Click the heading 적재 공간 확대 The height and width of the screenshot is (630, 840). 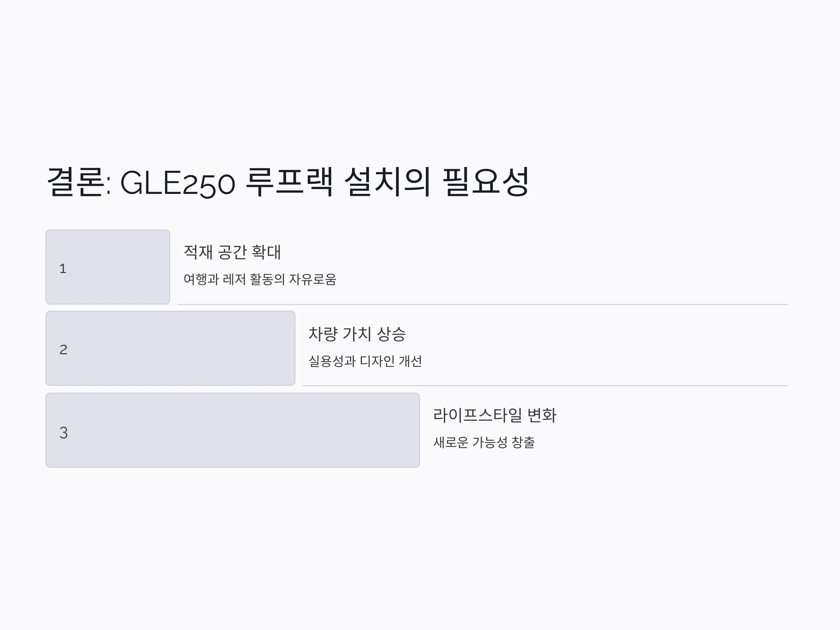point(232,252)
